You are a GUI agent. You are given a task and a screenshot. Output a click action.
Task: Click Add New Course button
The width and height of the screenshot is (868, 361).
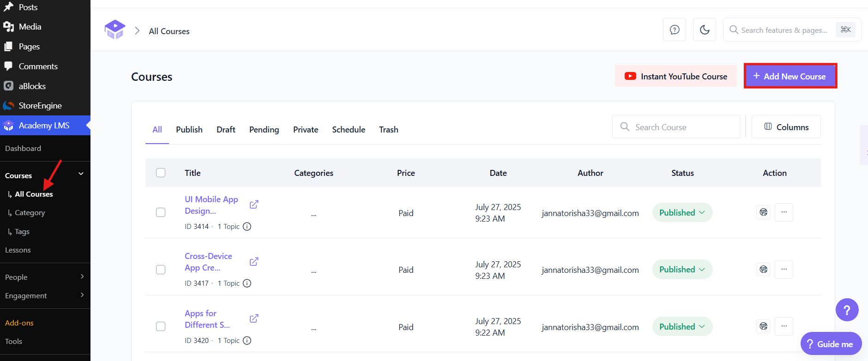pos(790,76)
